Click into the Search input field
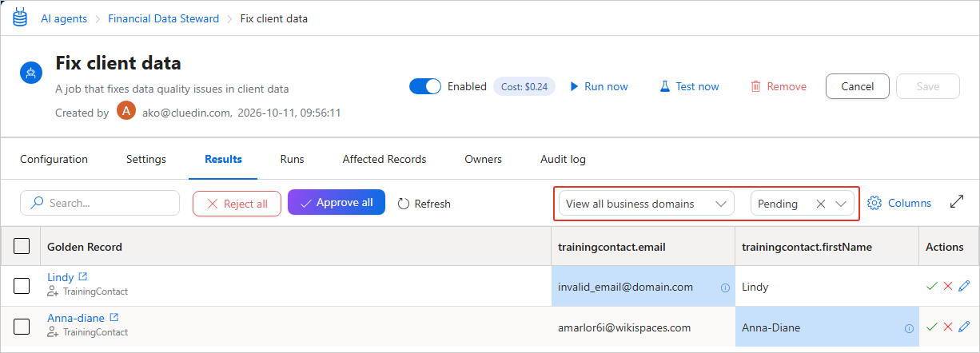The image size is (980, 353). click(100, 203)
